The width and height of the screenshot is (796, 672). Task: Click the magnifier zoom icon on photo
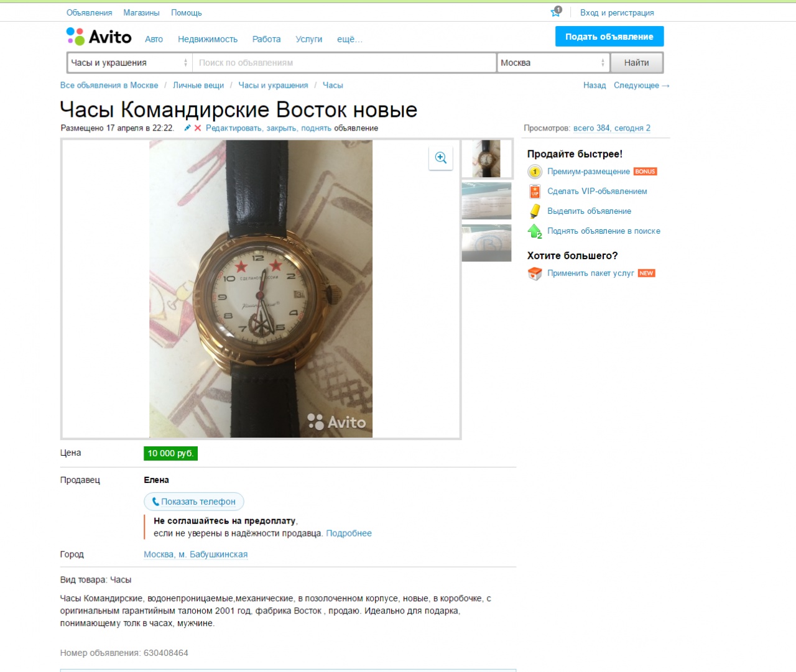[441, 158]
